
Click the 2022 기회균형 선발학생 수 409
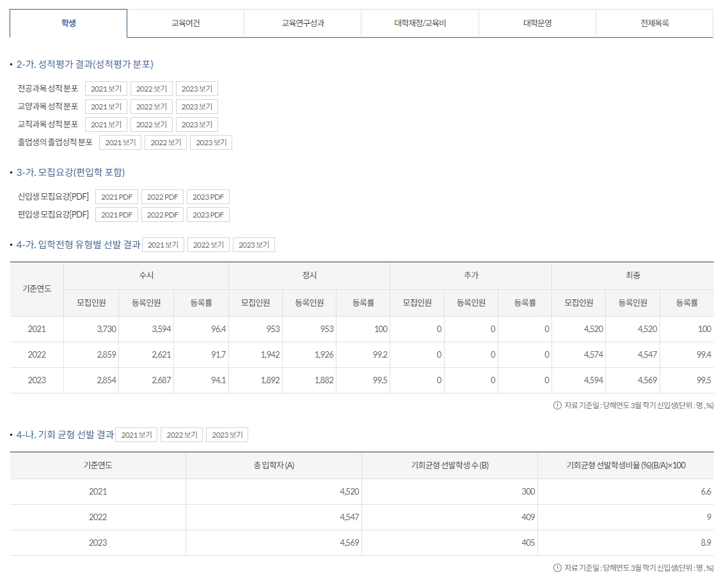click(x=528, y=517)
